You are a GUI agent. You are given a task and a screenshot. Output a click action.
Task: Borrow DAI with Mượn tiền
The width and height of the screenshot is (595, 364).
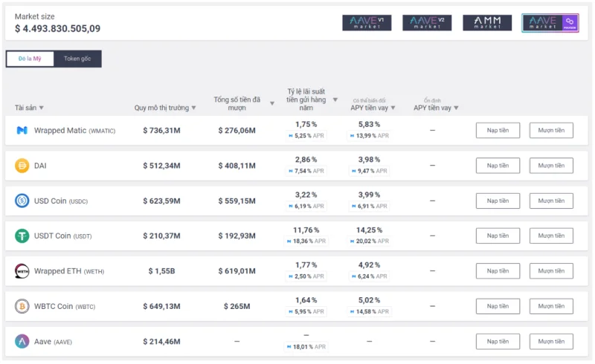point(551,166)
